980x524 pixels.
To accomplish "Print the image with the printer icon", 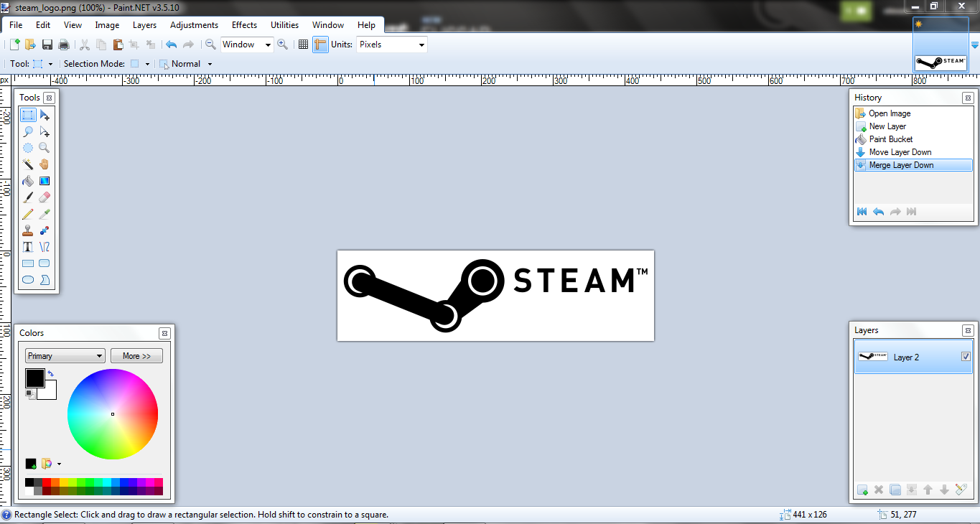I will [64, 45].
